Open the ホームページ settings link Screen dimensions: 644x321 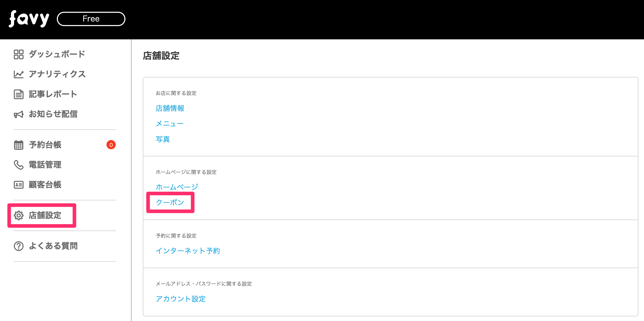177,187
